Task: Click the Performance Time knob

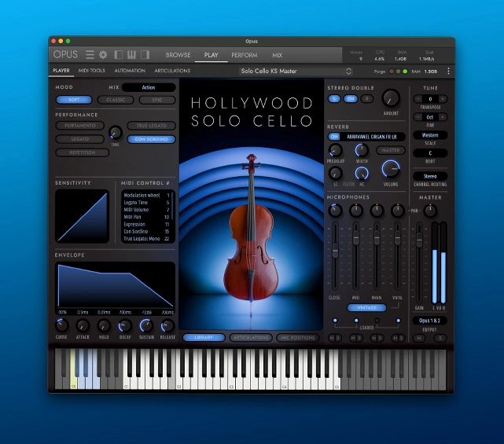Action: pos(115,132)
